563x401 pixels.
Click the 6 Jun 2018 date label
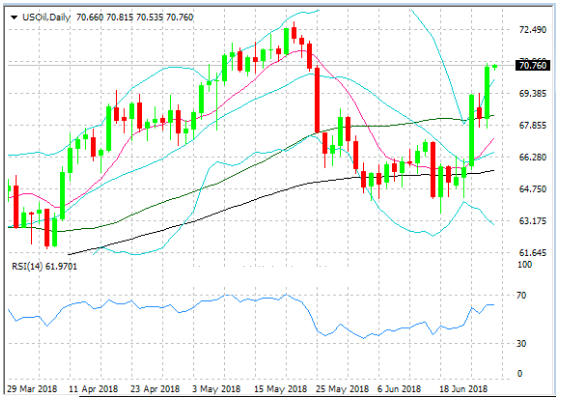point(399,389)
